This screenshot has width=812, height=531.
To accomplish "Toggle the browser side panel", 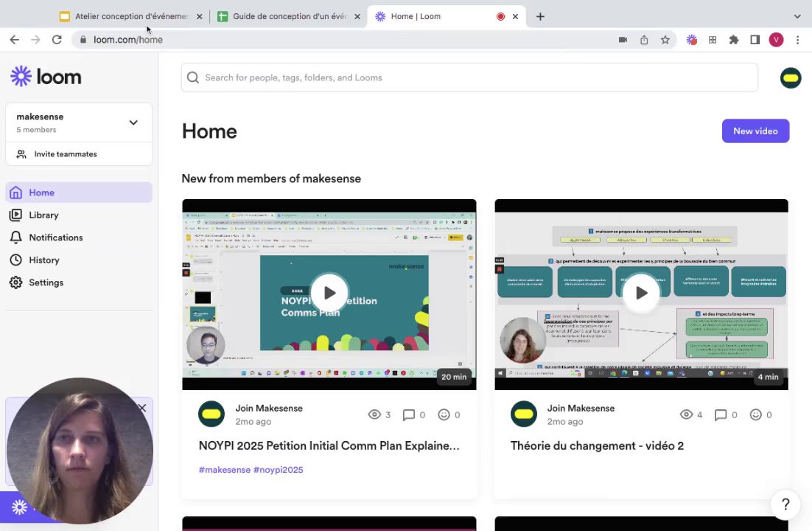I will click(755, 40).
